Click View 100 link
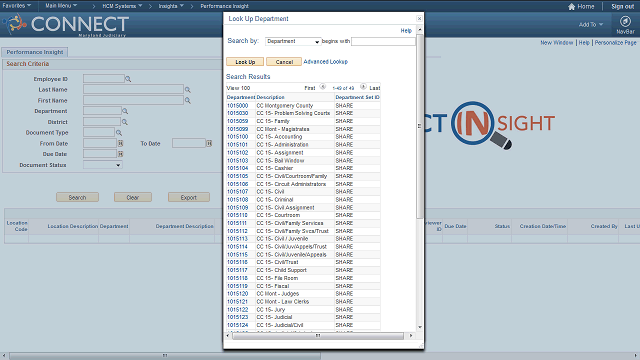The image size is (640, 360). (238, 88)
